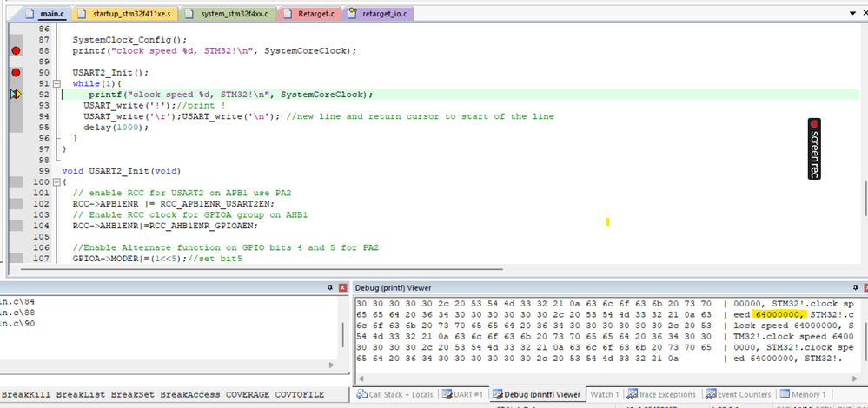868x408 pixels.
Task: Open Call Stack + Locals tab
Action: [x=394, y=394]
